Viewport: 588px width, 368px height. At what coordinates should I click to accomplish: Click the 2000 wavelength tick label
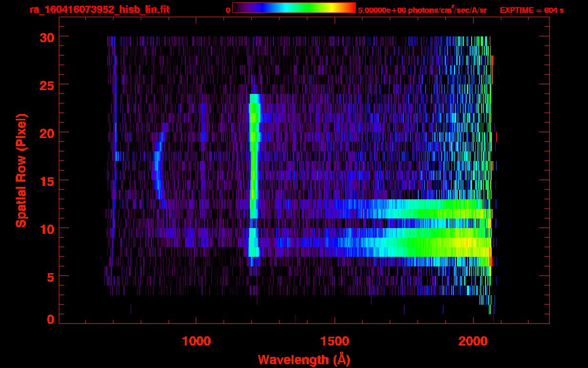pyautogui.click(x=473, y=341)
